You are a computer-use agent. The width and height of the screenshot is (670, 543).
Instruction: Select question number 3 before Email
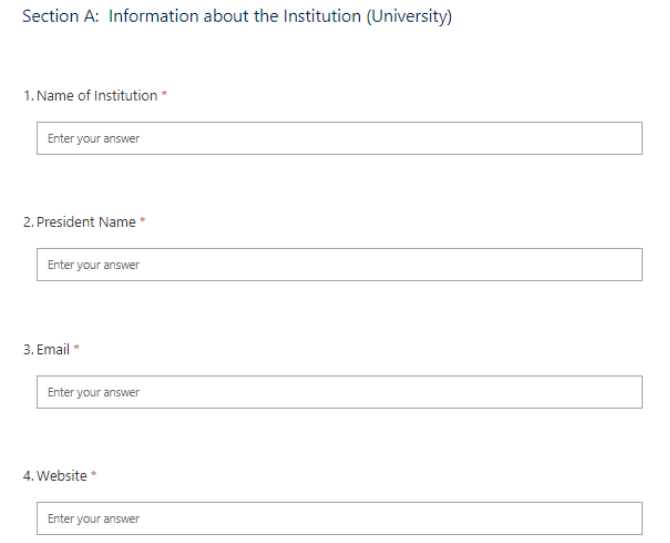pos(28,349)
